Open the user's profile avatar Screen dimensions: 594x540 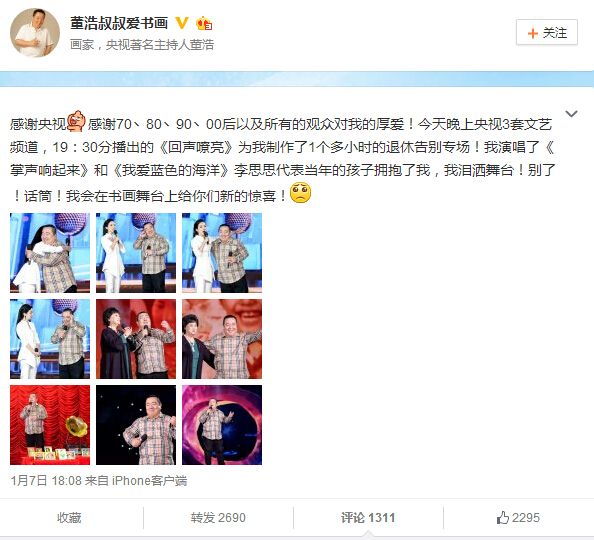[x=35, y=33]
